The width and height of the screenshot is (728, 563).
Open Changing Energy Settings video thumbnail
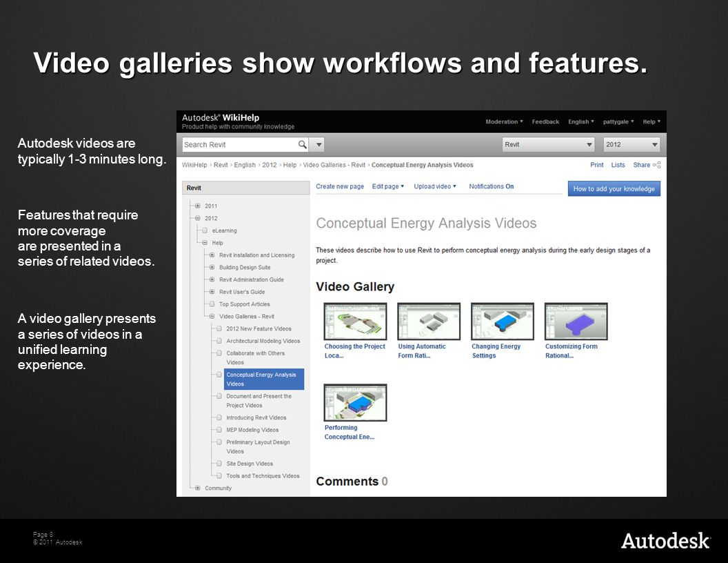click(x=503, y=321)
